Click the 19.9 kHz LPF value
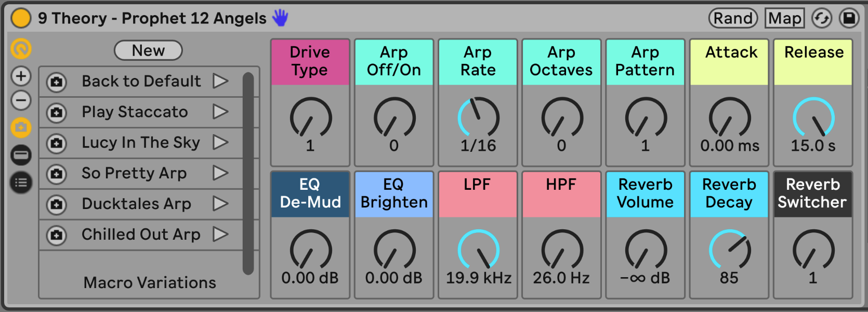This screenshot has height=312, width=868. pos(478,278)
